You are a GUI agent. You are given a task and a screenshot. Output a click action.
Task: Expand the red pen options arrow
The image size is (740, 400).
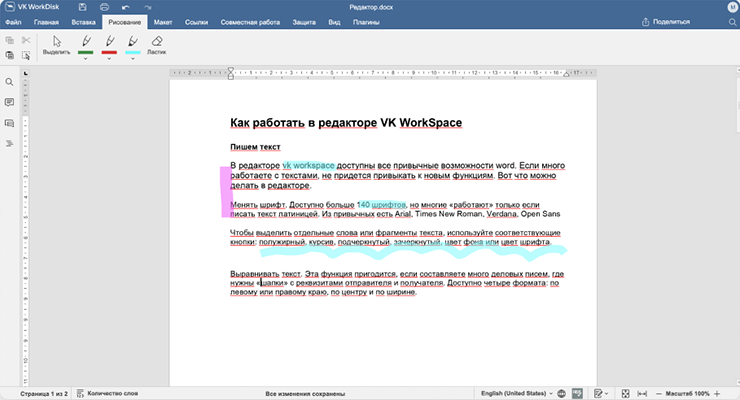(x=109, y=58)
